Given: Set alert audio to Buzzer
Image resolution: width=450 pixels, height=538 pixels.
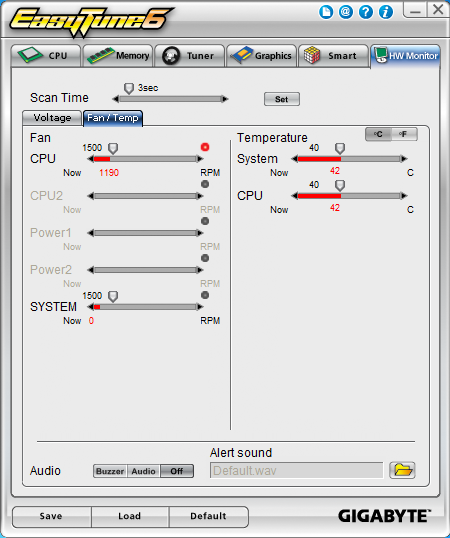Looking at the screenshot, I should point(110,471).
